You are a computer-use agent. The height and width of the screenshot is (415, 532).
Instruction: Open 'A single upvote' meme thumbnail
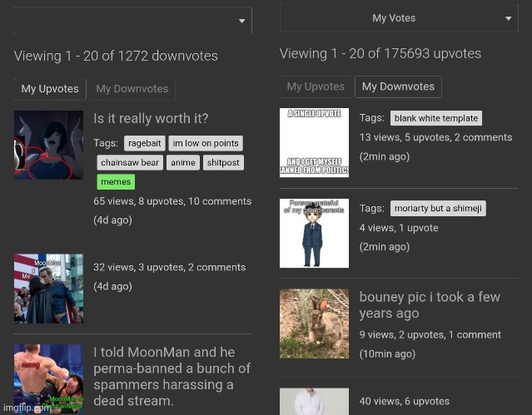coord(314,142)
